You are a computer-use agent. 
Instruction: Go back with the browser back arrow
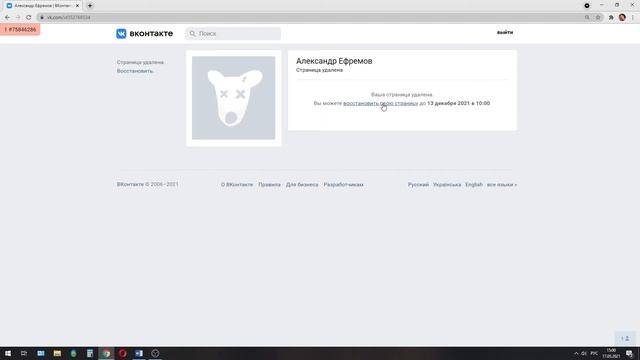pos(7,18)
